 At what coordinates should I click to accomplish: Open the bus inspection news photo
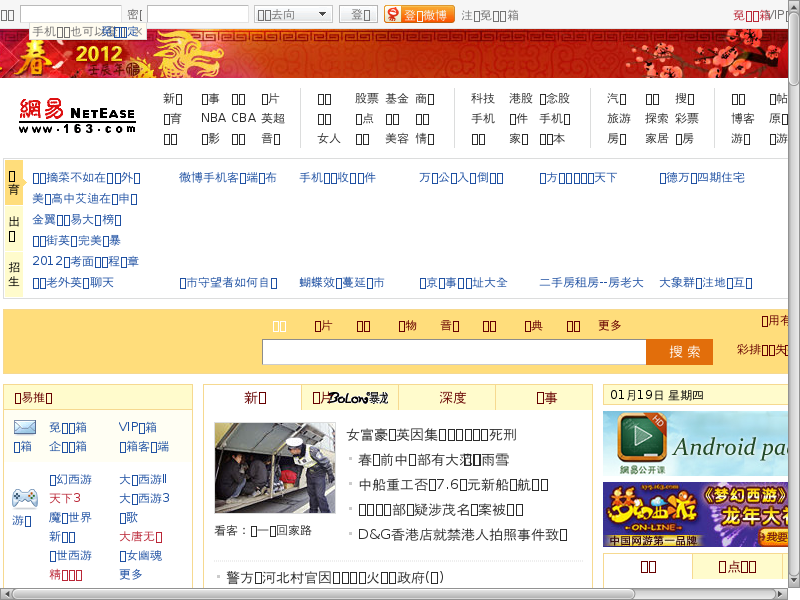pyautogui.click(x=275, y=468)
